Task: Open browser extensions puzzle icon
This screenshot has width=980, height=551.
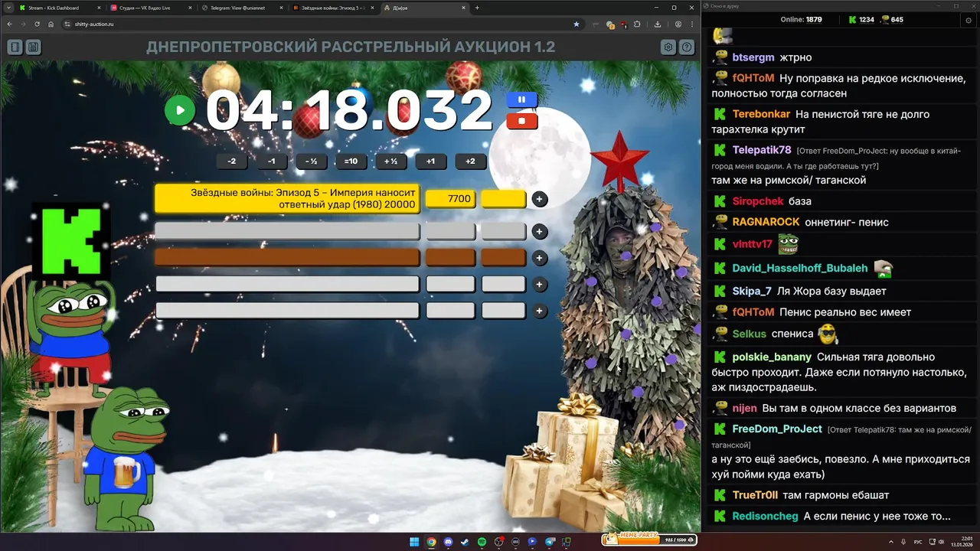Action: click(637, 24)
